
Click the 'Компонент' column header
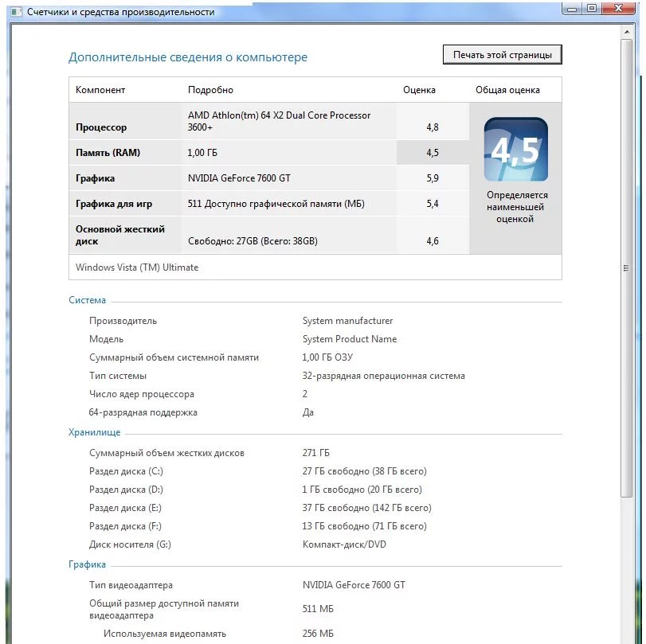pos(100,90)
